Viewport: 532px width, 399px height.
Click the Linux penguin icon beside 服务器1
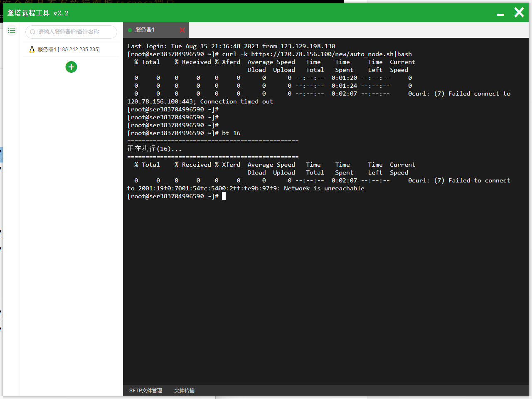(32, 49)
